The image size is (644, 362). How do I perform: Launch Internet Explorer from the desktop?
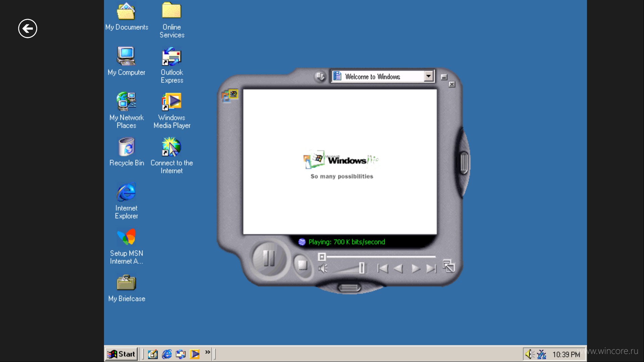click(126, 201)
